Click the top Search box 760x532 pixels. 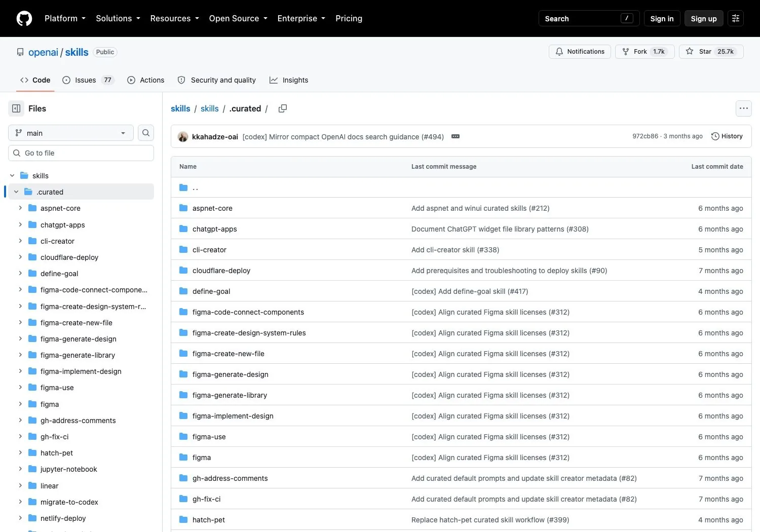[x=589, y=19]
